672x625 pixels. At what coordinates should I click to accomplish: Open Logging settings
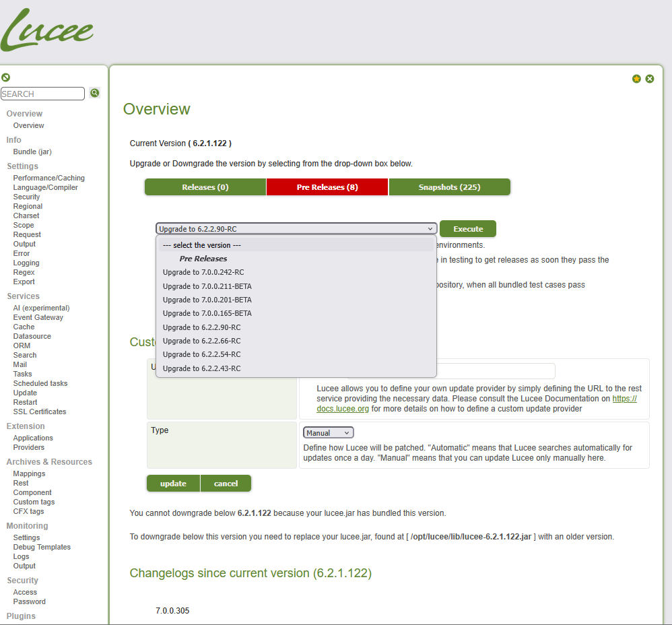point(26,263)
